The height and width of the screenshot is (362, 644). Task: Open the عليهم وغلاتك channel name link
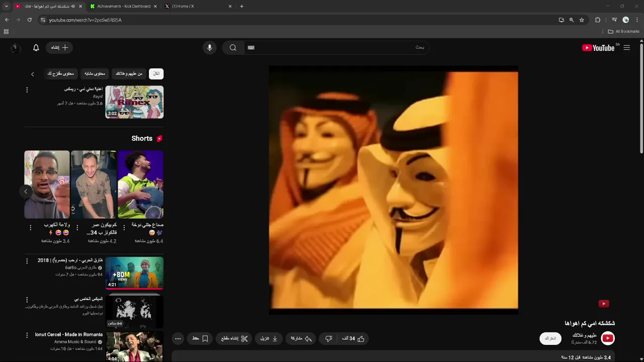[585, 335]
